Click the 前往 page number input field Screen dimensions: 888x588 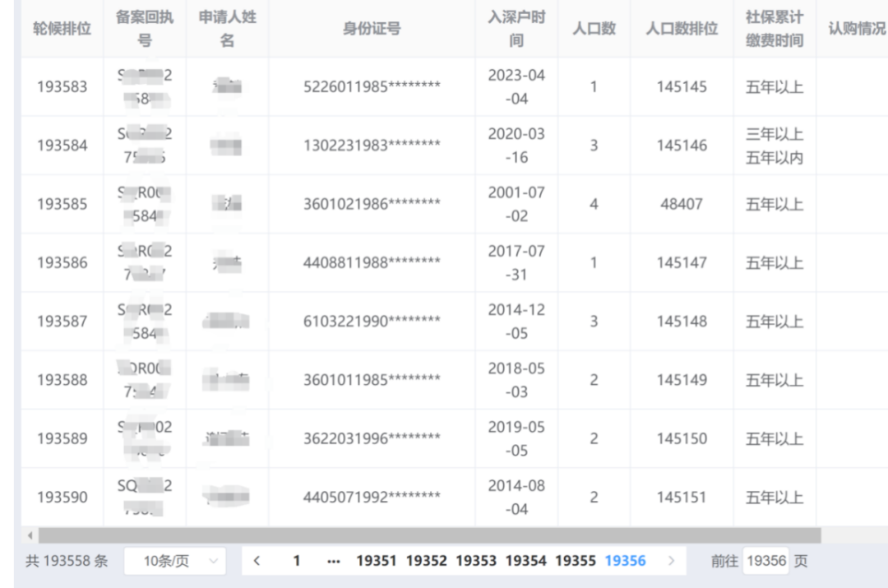pos(765,561)
